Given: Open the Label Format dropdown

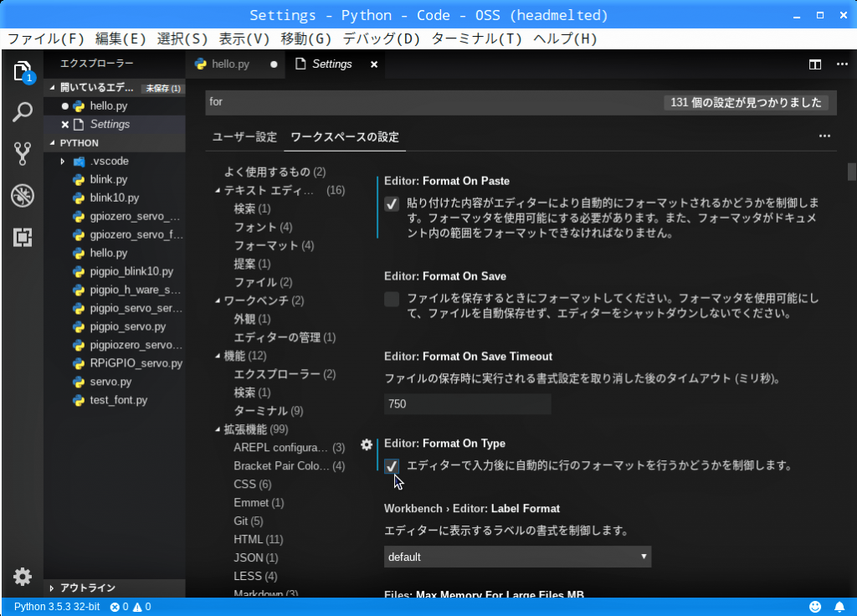Looking at the screenshot, I should (517, 557).
